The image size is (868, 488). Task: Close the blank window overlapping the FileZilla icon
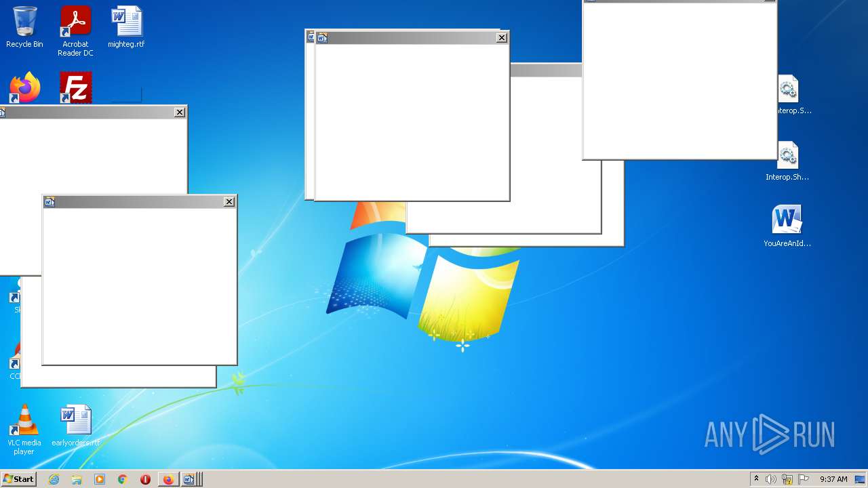180,113
